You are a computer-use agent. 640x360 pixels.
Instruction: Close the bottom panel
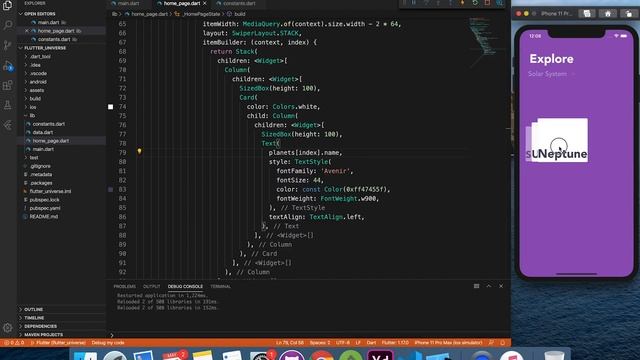501,286
